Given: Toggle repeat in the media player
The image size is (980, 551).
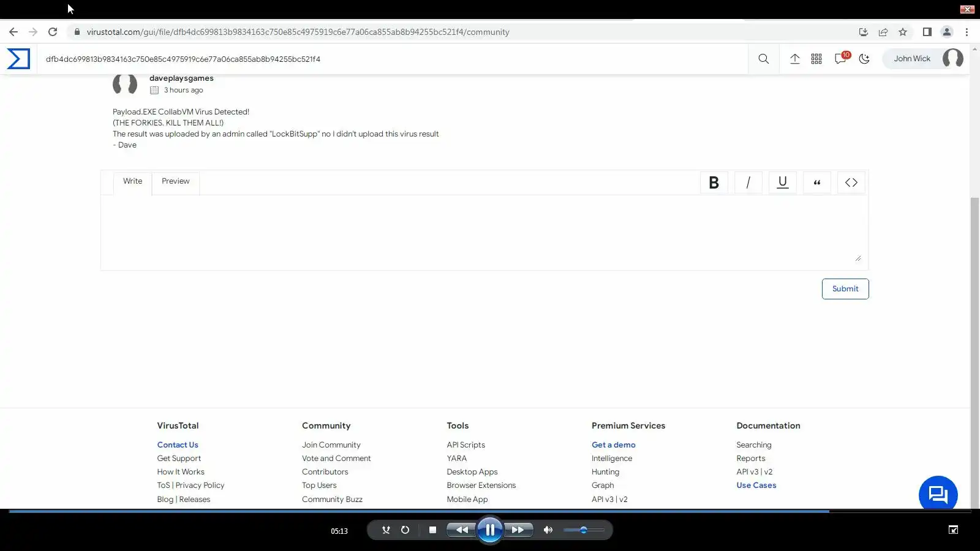Looking at the screenshot, I should 405,530.
